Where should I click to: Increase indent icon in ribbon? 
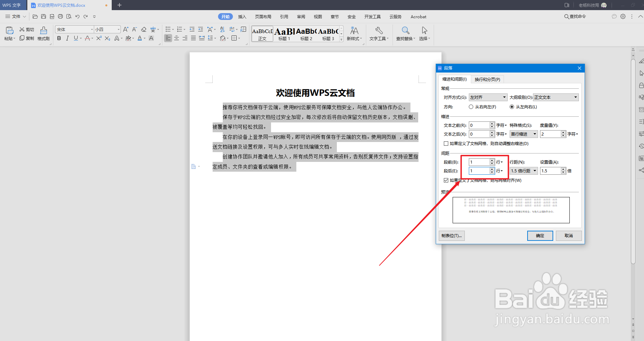[200, 30]
